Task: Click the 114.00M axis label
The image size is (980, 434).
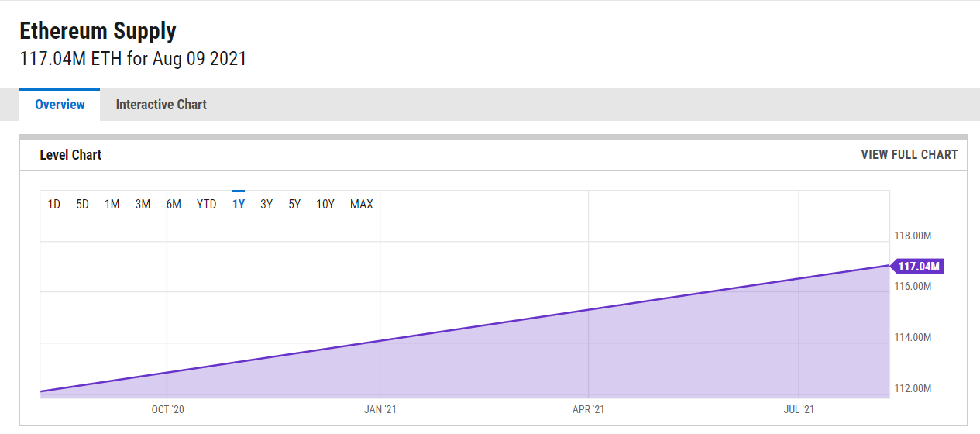Action: point(913,338)
